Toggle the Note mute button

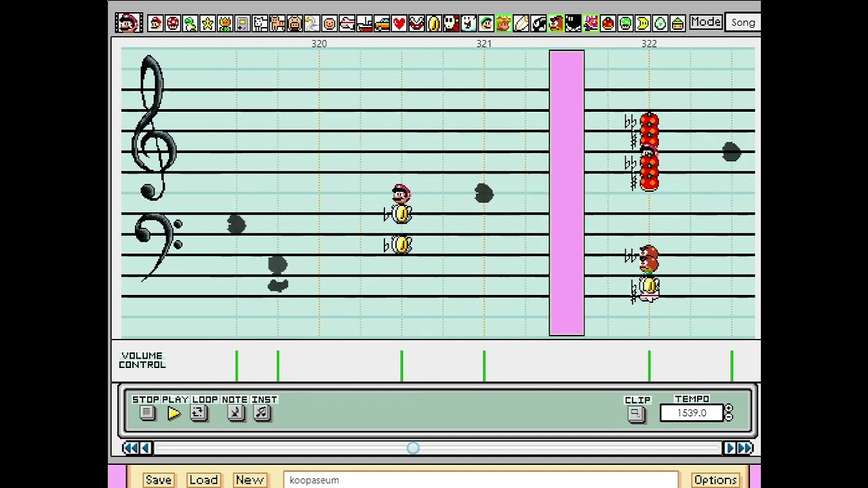pyautogui.click(x=235, y=413)
